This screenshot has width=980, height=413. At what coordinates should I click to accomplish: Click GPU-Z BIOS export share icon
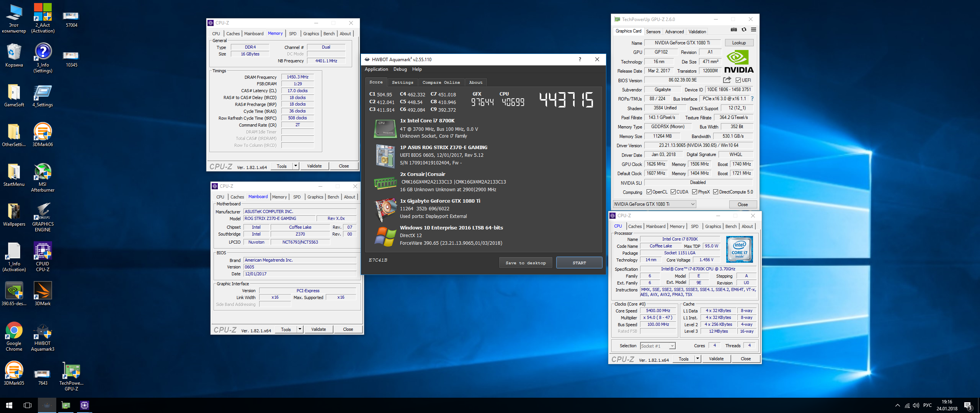727,80
